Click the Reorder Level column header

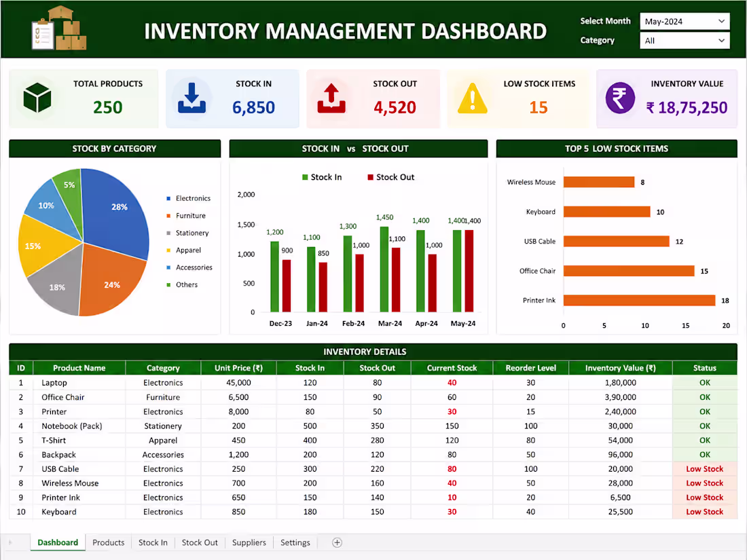coord(531,368)
